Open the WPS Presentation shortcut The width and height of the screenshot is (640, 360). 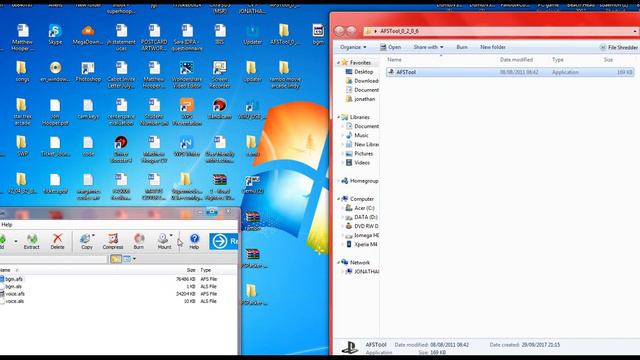187,112
